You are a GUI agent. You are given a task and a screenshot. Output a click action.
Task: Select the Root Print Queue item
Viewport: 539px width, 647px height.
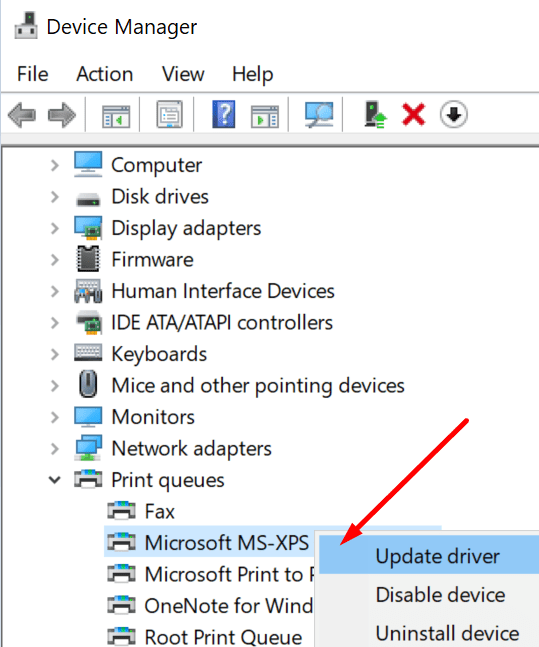click(x=223, y=637)
